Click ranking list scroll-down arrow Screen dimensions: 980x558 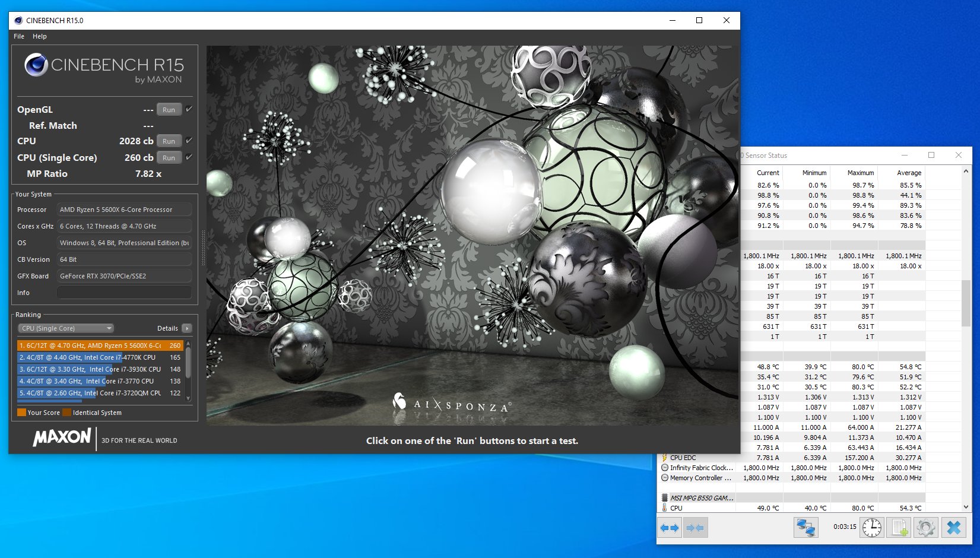point(189,398)
